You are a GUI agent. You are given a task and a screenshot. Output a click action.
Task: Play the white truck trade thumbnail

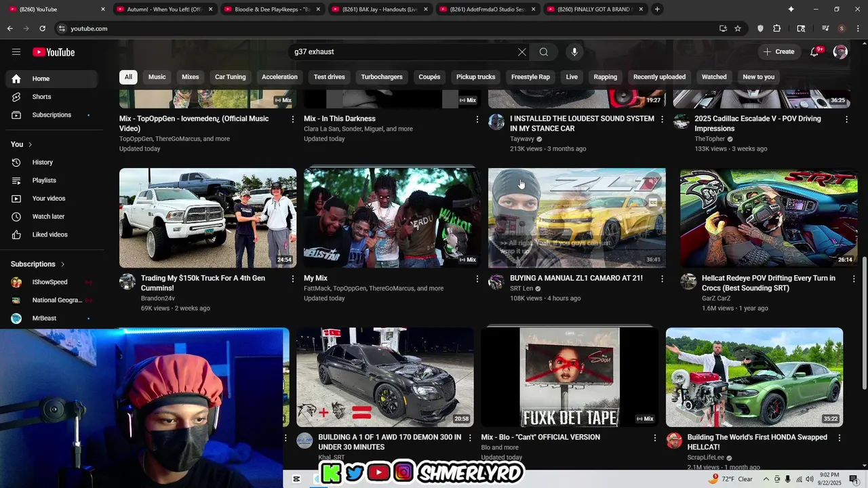tap(208, 218)
